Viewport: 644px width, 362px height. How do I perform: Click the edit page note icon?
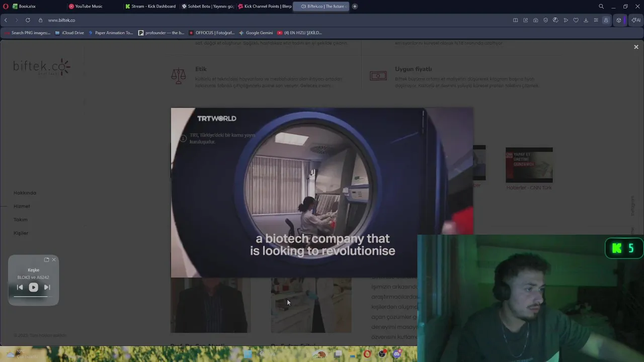(x=525, y=20)
